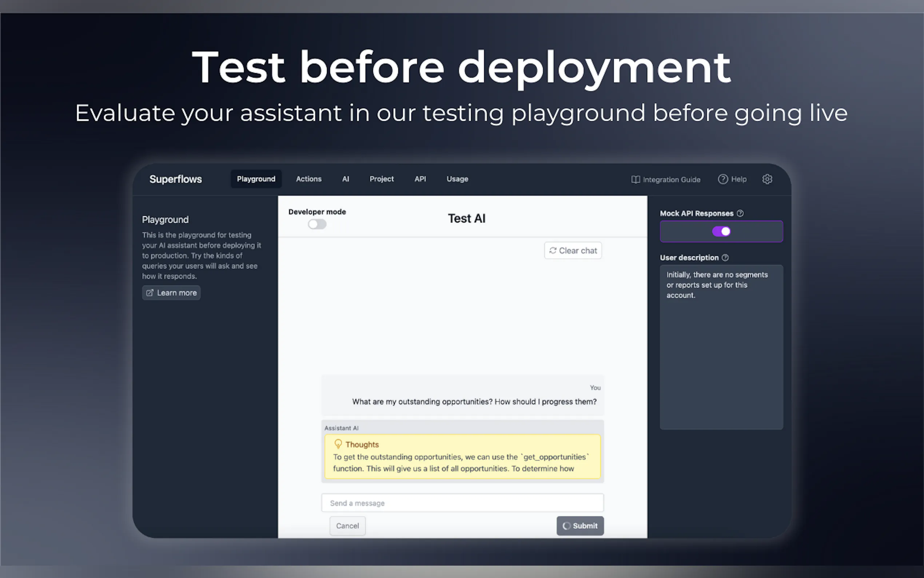This screenshot has height=578, width=924.
Task: Click the Cancel button
Action: tap(347, 526)
